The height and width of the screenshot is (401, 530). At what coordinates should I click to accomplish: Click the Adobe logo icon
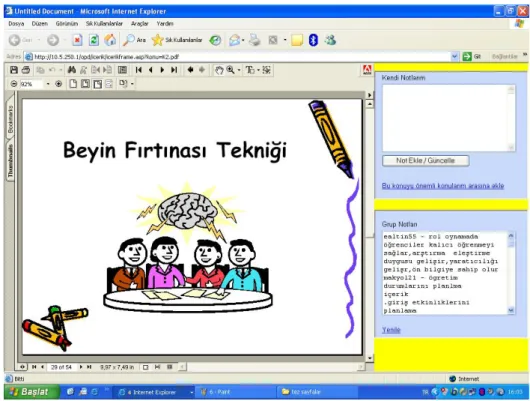pos(367,70)
